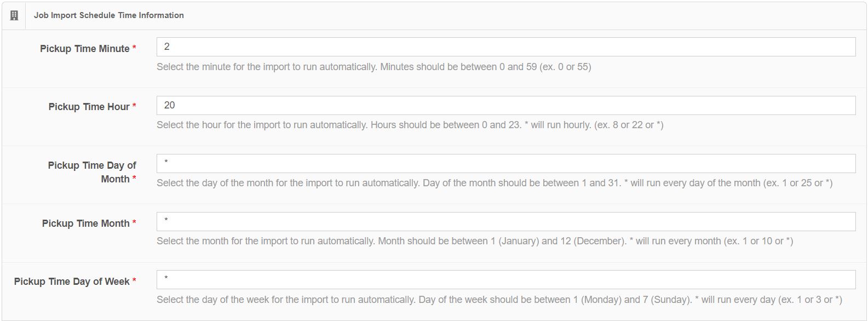Click the Job Import Schedule Time Information title
This screenshot has width=868, height=321.
point(108,15)
